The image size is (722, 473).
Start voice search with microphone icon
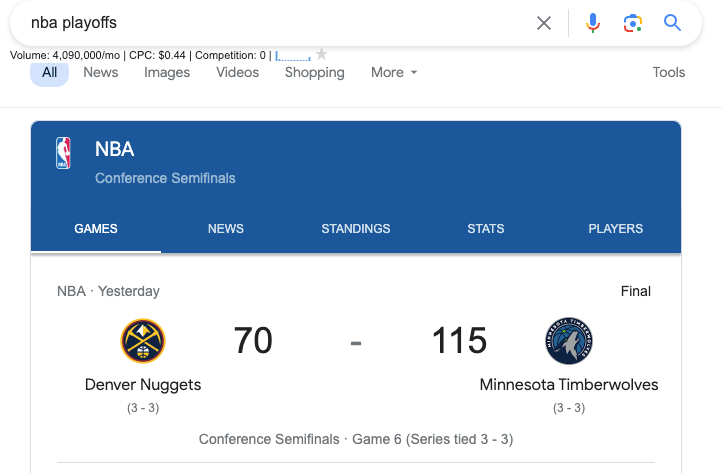(593, 23)
